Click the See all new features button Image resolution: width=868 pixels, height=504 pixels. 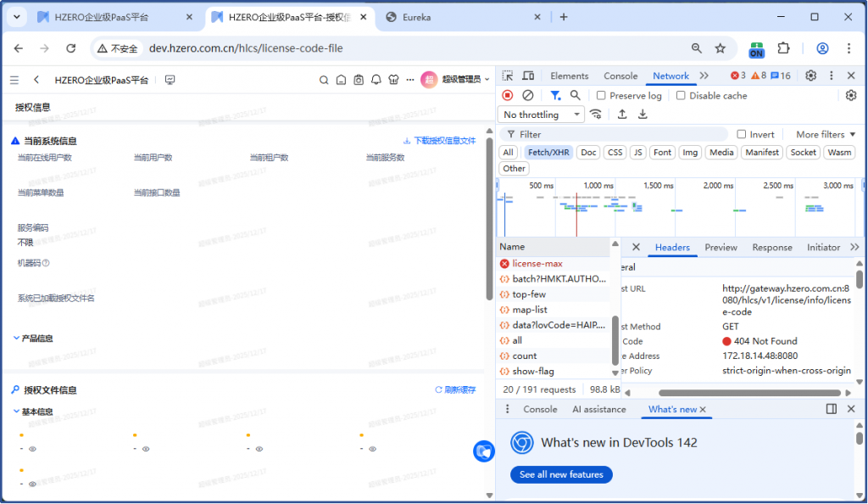[561, 474]
